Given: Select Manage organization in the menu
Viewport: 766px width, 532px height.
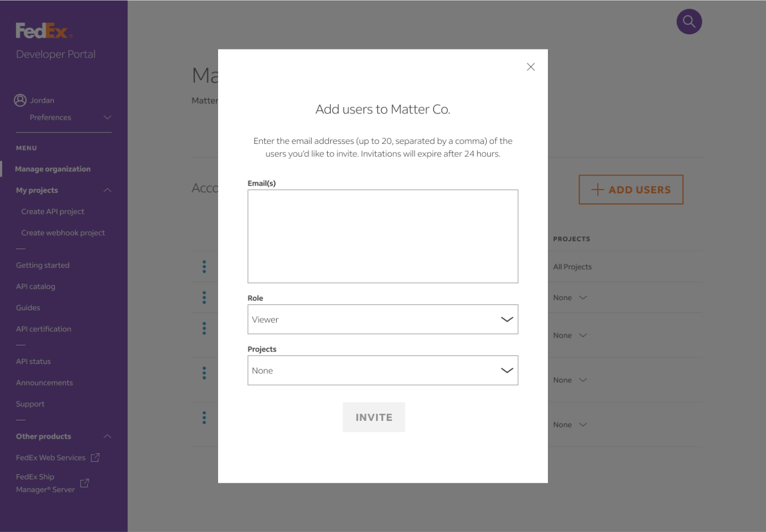Looking at the screenshot, I should tap(53, 169).
